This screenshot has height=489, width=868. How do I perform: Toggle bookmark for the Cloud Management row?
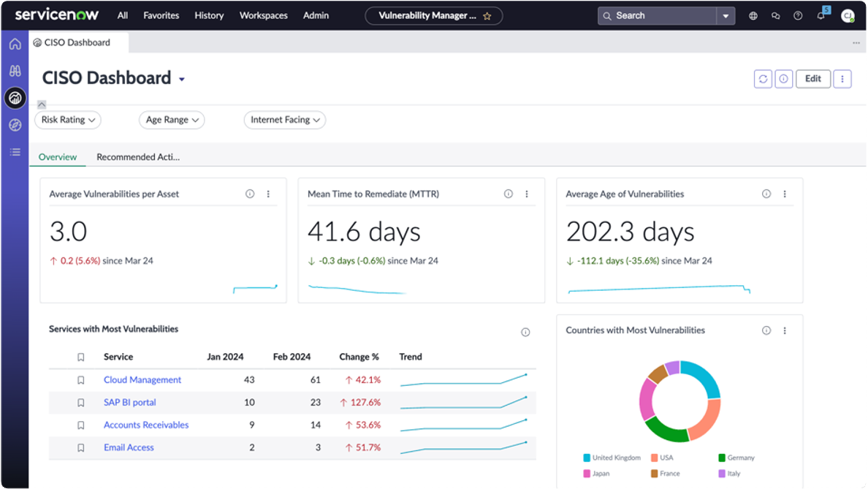(x=81, y=380)
